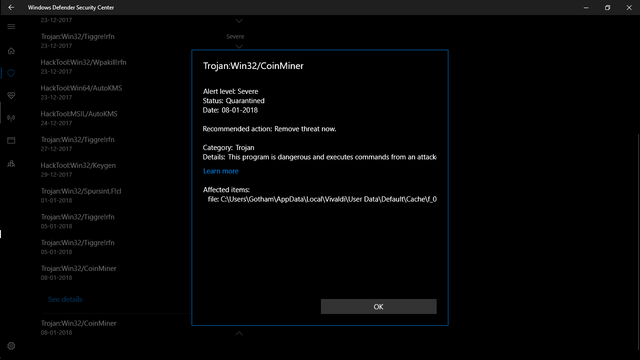This screenshot has height=360, width=640.
Task: Open Firewall & network protection icon
Action: [11, 118]
